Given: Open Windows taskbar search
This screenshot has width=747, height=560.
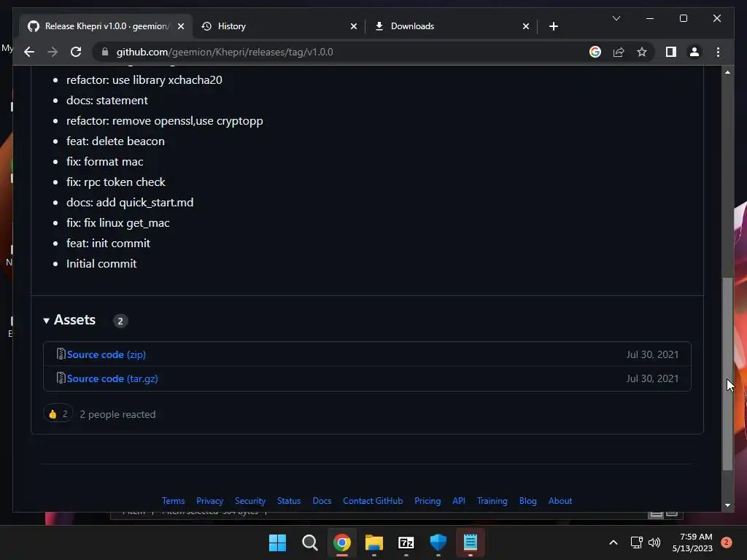Looking at the screenshot, I should 309,542.
